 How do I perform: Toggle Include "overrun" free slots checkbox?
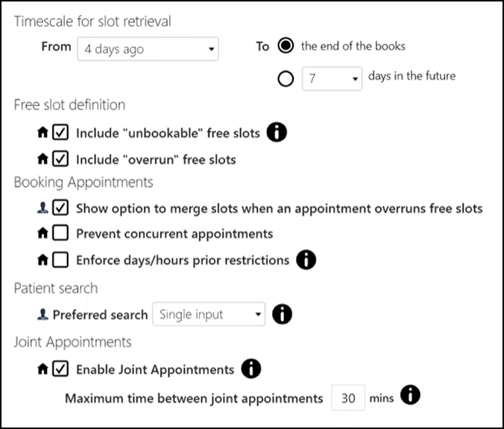point(61,159)
